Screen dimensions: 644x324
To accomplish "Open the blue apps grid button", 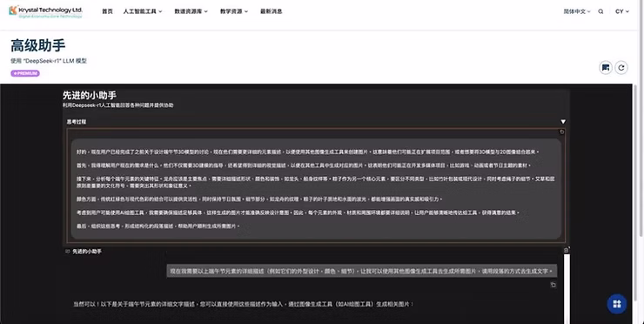I will (x=617, y=304).
